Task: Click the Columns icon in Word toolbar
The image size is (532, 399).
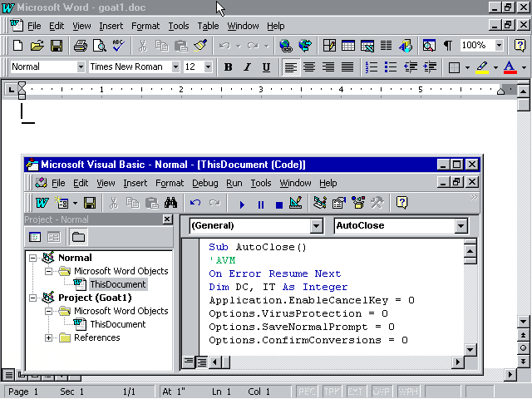Action: point(386,45)
